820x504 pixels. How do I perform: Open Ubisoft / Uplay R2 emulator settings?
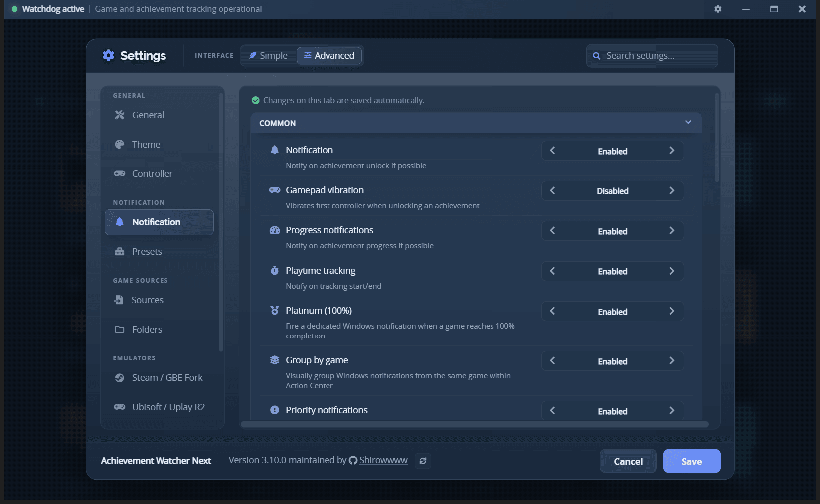159,407
